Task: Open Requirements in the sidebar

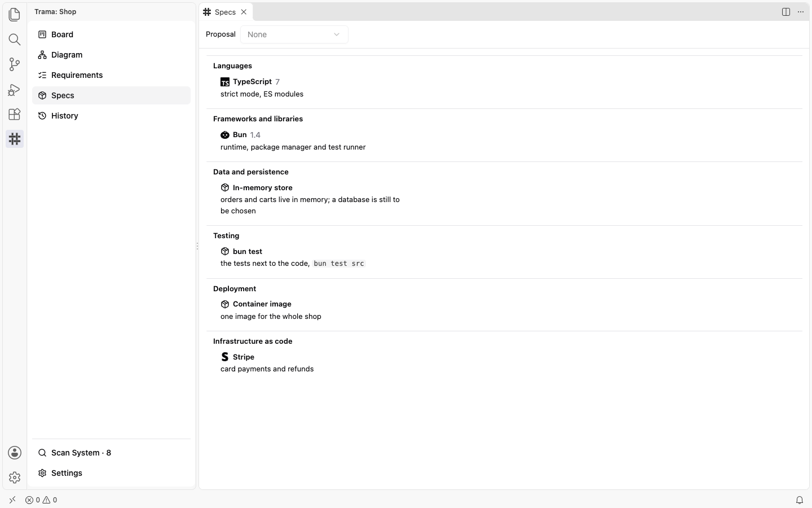Action: pos(112,75)
